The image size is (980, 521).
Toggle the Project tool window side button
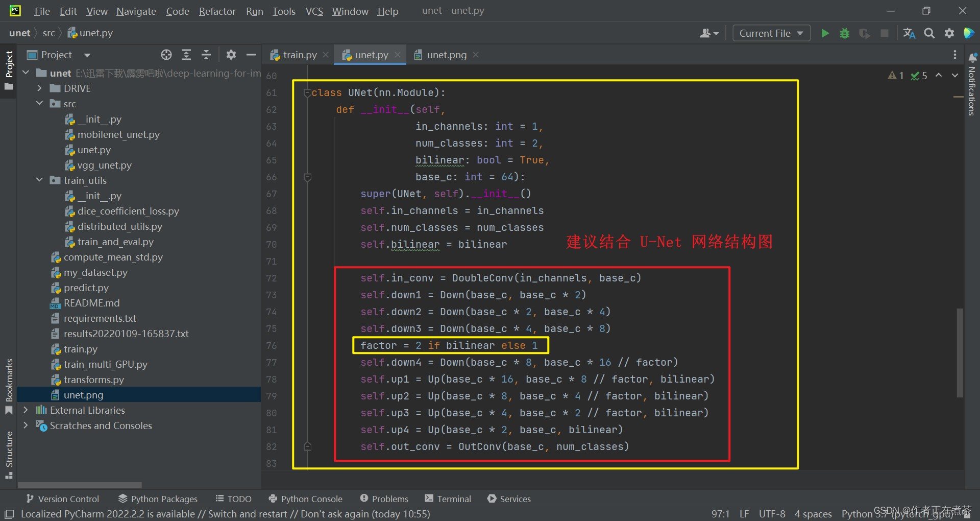tap(9, 70)
